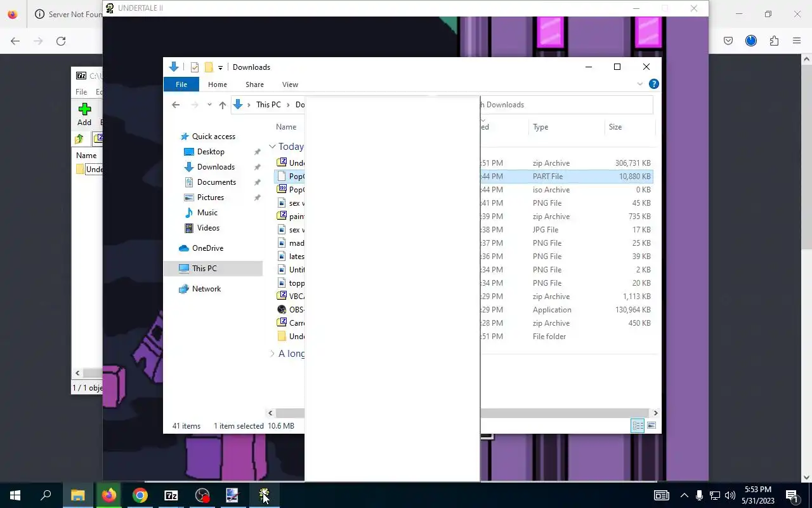Viewport: 812px width, 508px height.
Task: Click the 7-Zip up-folder icon
Action: pos(79,139)
